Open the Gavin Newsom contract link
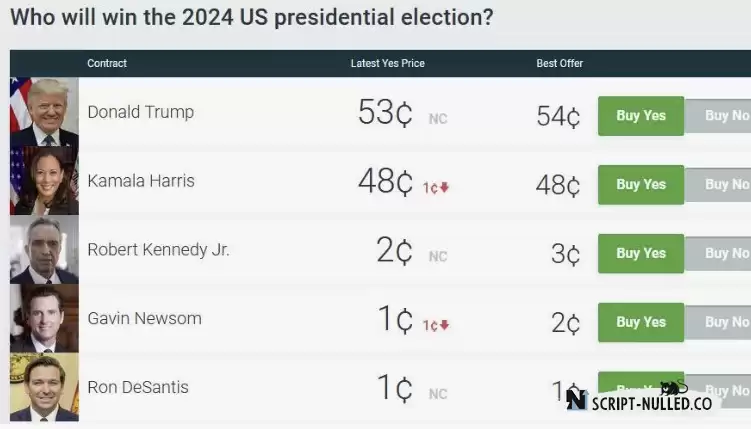This screenshot has width=751, height=429. (145, 318)
